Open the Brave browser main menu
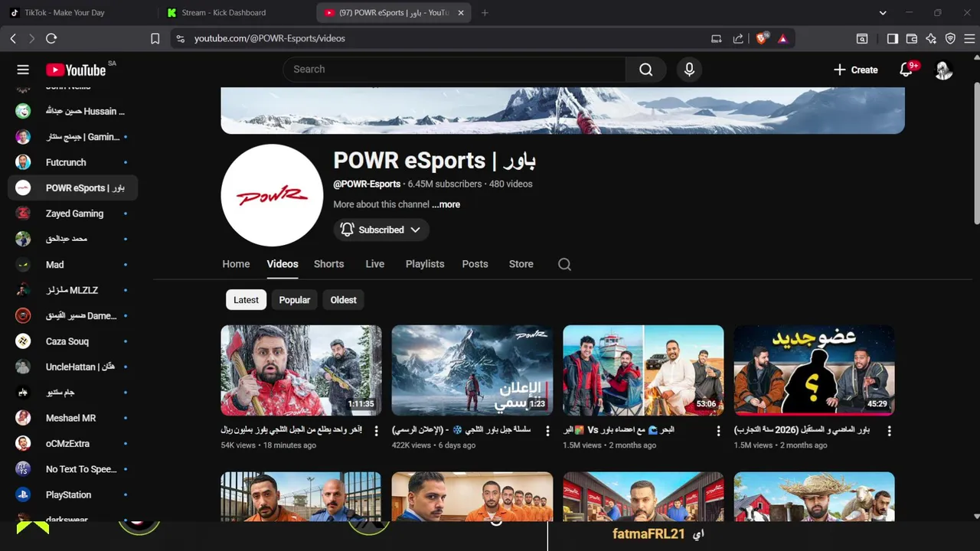 click(x=970, y=38)
